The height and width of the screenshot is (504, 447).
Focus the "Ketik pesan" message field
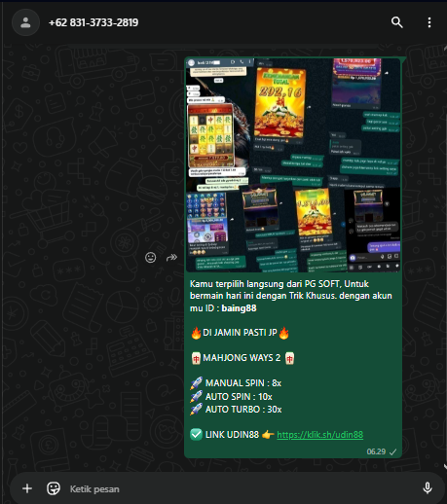241,488
